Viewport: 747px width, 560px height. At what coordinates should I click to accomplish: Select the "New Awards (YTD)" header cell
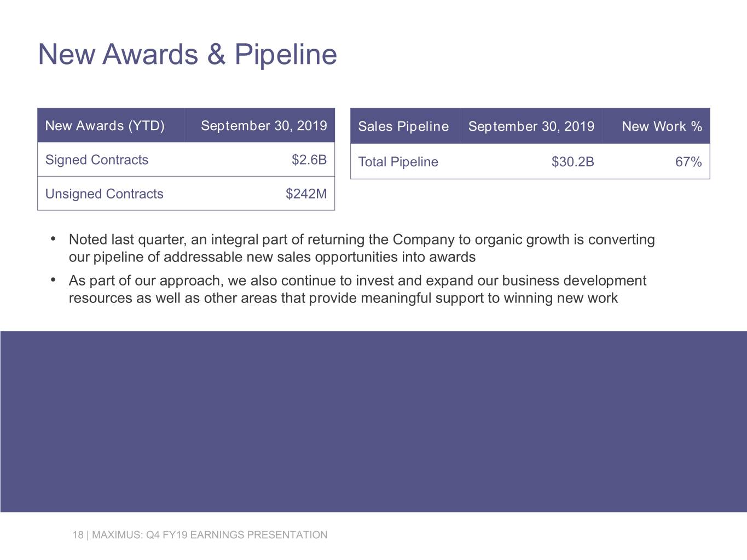pyautogui.click(x=105, y=126)
